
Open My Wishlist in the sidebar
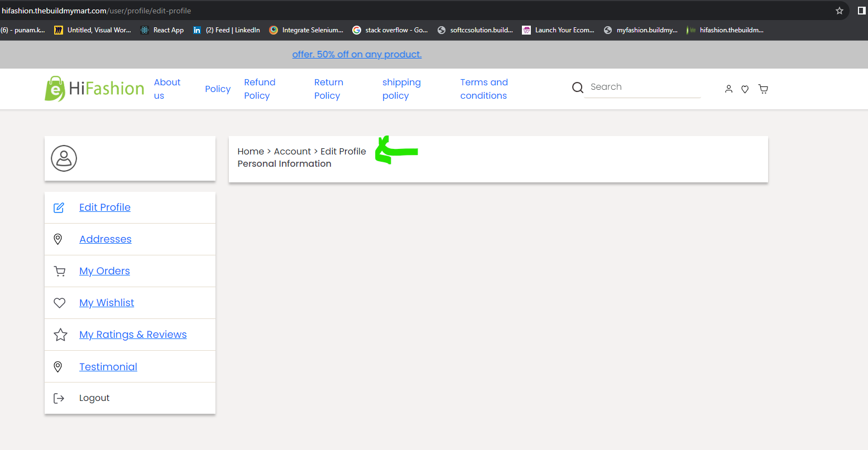tap(107, 303)
